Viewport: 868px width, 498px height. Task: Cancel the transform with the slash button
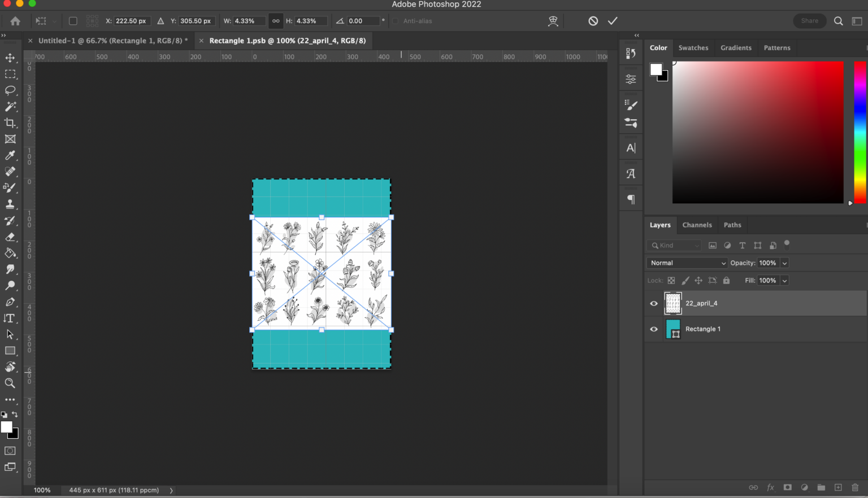click(x=593, y=20)
